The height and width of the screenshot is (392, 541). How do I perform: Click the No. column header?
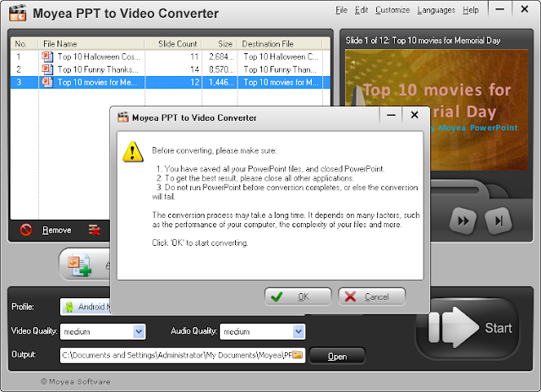click(x=25, y=44)
